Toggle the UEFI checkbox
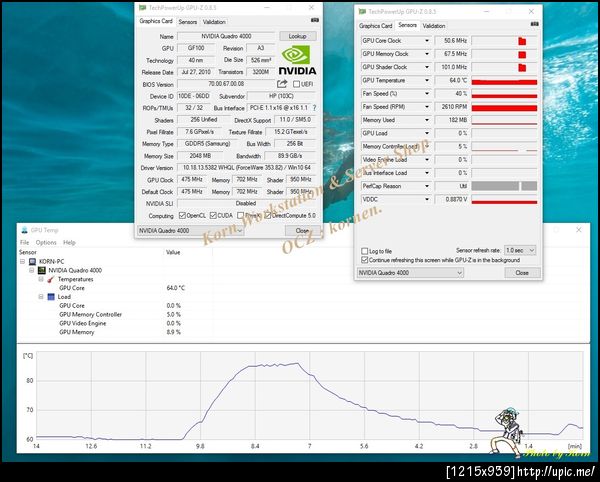 click(297, 84)
